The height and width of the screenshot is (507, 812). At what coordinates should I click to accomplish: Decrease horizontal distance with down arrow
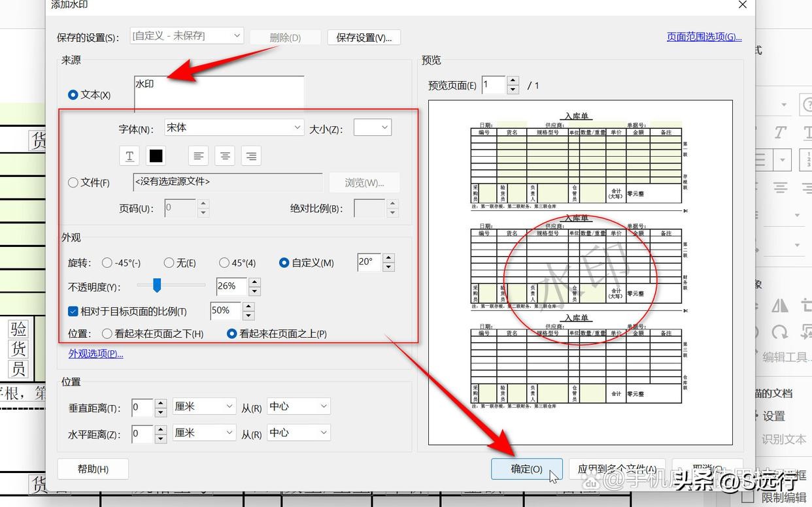point(161,438)
